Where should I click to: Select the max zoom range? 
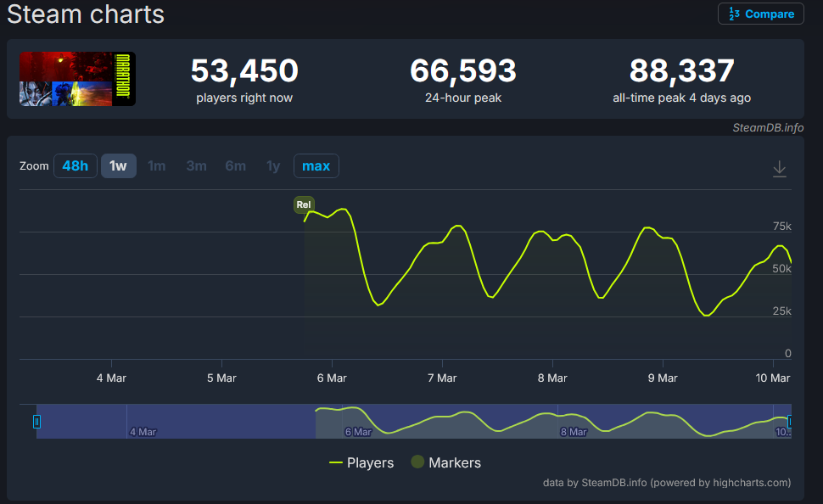(316, 166)
